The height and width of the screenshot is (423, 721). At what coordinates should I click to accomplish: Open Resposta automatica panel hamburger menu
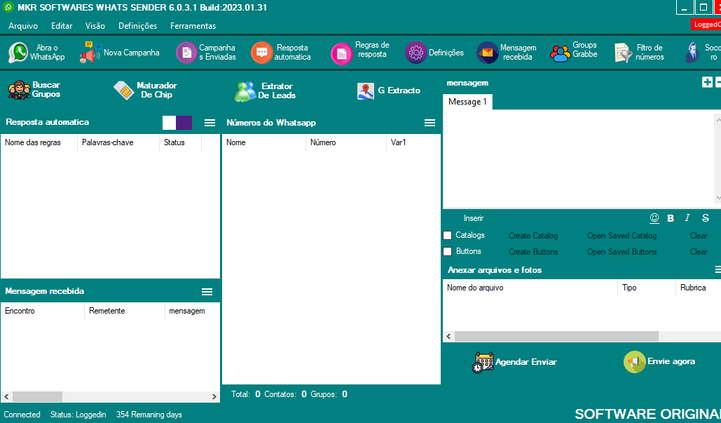point(210,123)
